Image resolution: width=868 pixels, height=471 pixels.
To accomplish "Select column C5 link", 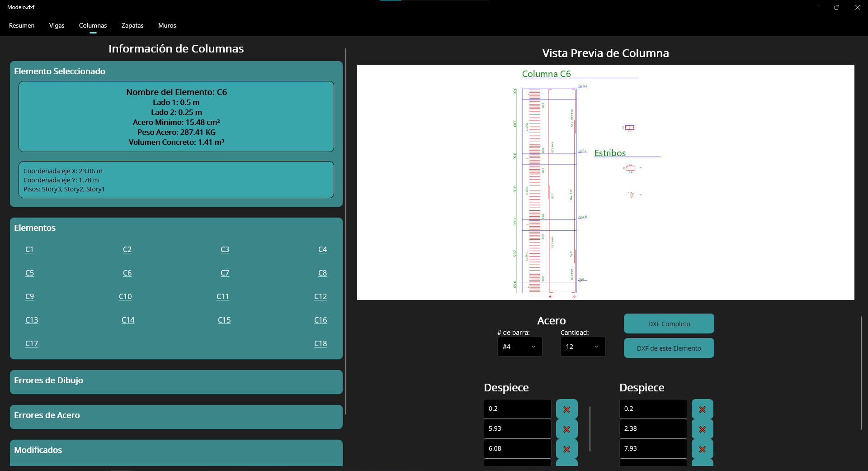I will click(x=29, y=273).
